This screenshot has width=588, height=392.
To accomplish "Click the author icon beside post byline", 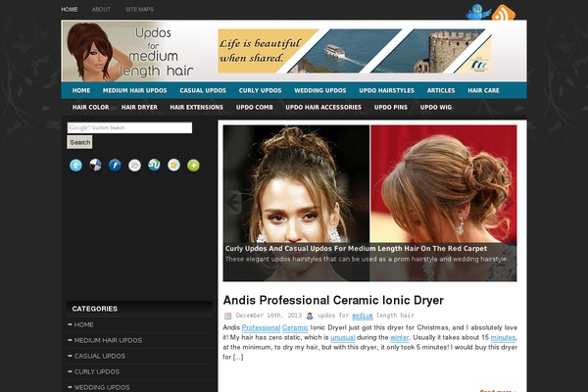I will [310, 316].
